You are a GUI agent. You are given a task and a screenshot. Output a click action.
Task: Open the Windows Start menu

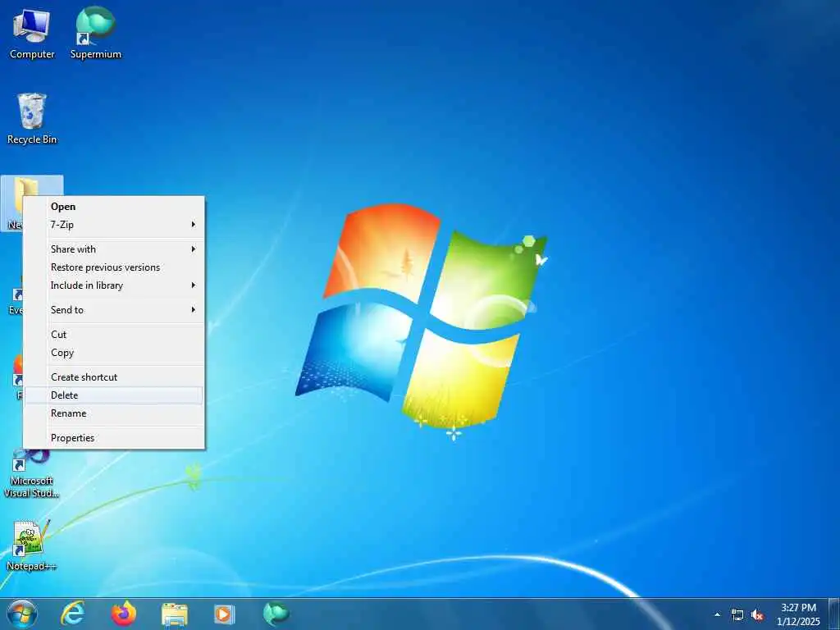tap(22, 614)
